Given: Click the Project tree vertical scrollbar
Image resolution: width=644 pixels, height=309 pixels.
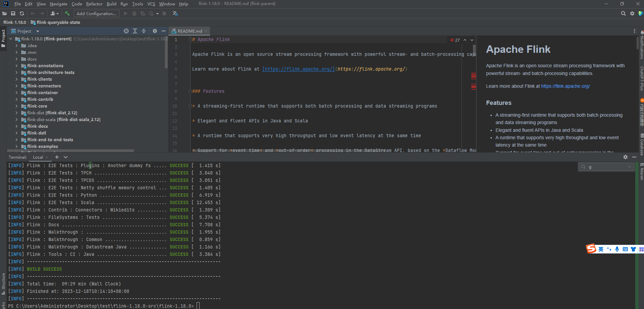Looking at the screenshot, I should [166, 52].
